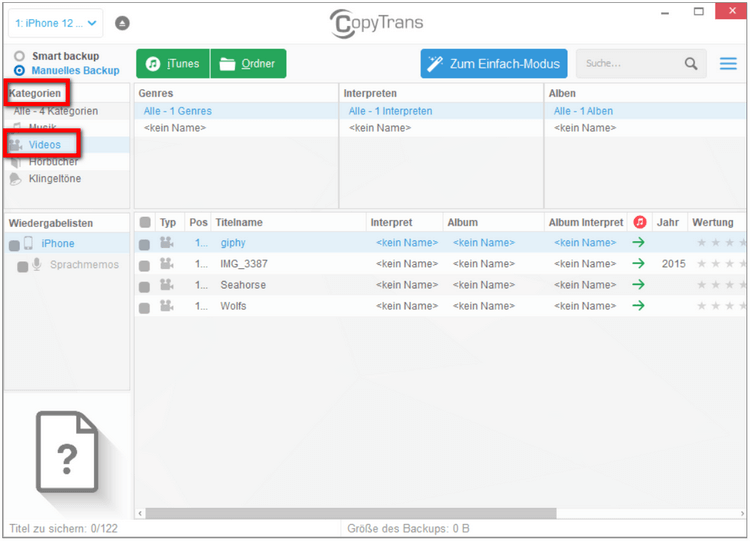Click the red iTunes column header icon
750x541 pixels.
[640, 222]
